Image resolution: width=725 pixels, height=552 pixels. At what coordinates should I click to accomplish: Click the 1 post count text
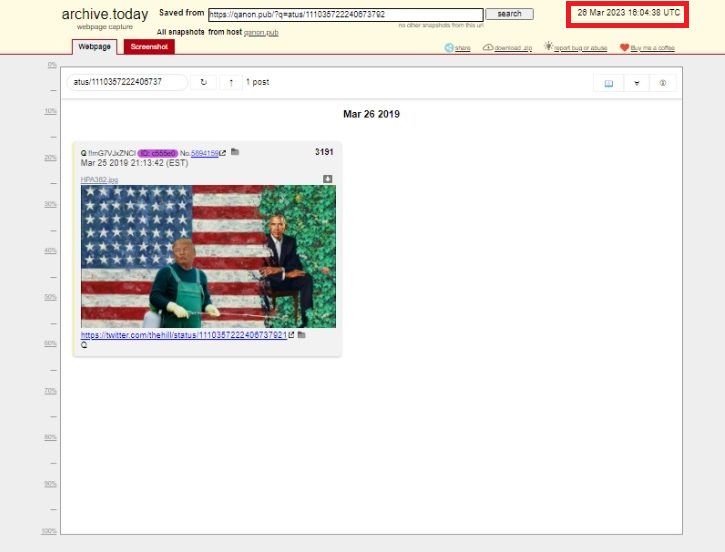258,82
